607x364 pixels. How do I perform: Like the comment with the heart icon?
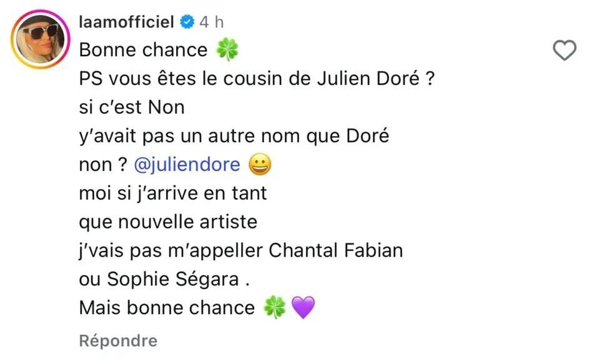[x=565, y=51]
